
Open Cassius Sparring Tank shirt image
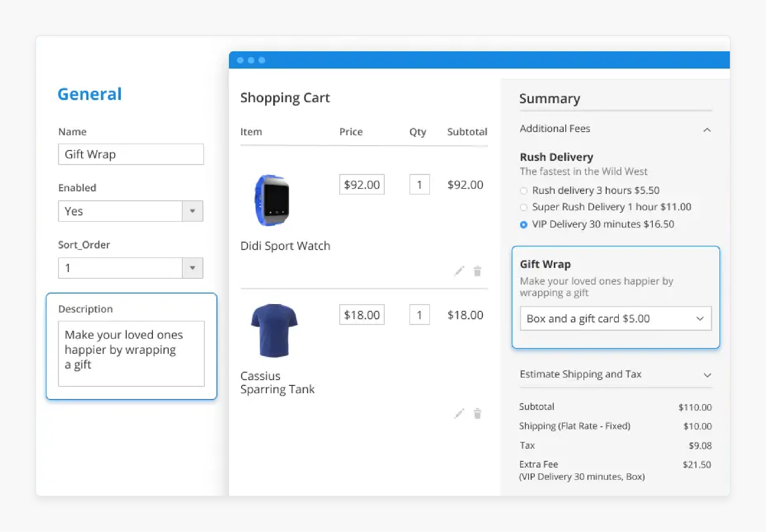274,331
